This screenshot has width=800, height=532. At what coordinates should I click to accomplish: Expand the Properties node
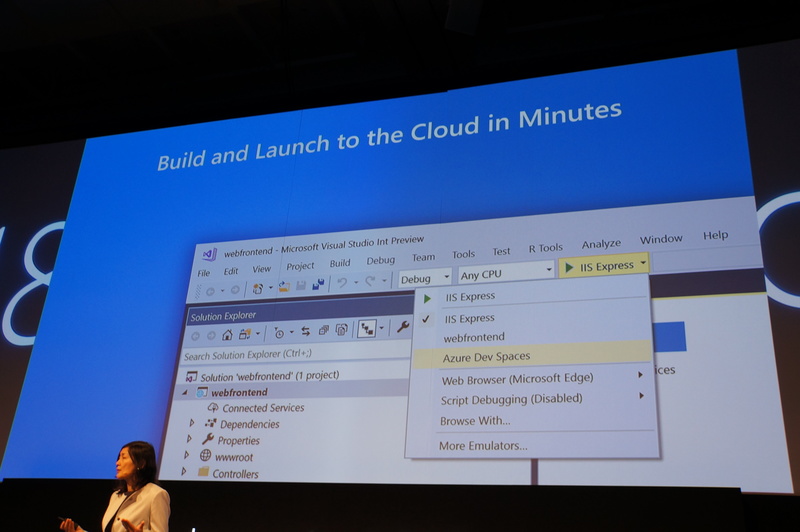pos(189,439)
